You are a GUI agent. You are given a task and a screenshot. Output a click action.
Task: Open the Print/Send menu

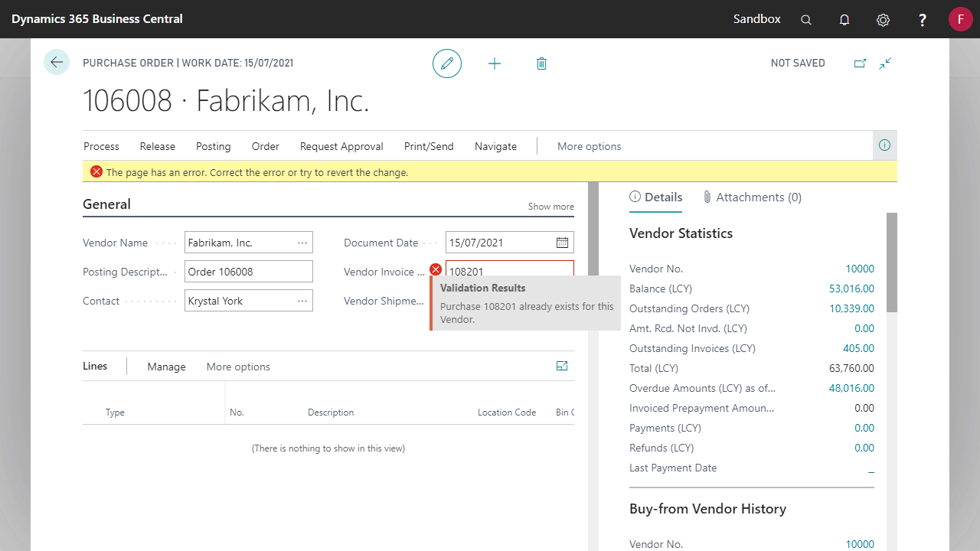[x=429, y=146]
